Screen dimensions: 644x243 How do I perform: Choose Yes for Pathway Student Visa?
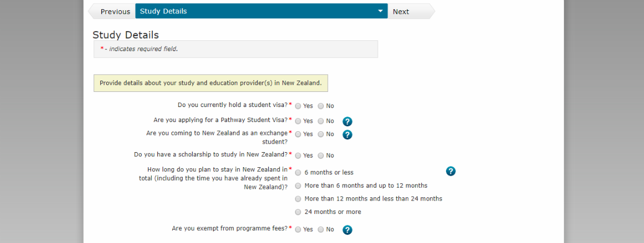tap(298, 121)
